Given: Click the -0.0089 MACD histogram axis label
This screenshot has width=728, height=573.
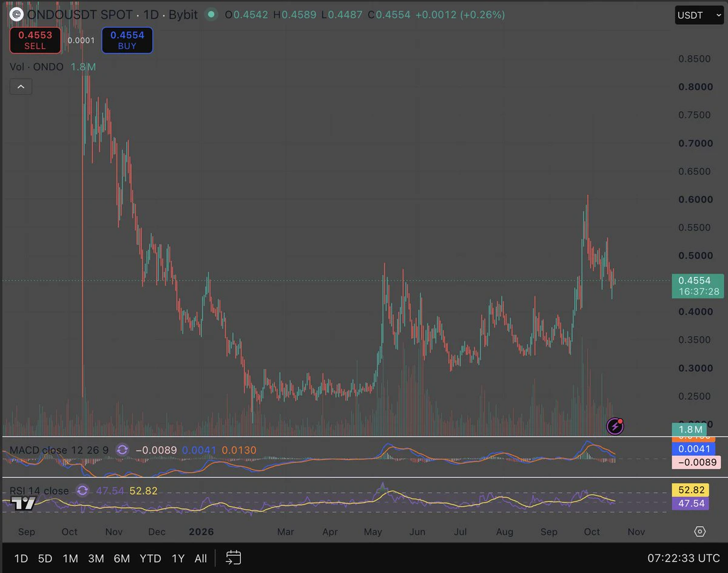Looking at the screenshot, I should tap(696, 463).
